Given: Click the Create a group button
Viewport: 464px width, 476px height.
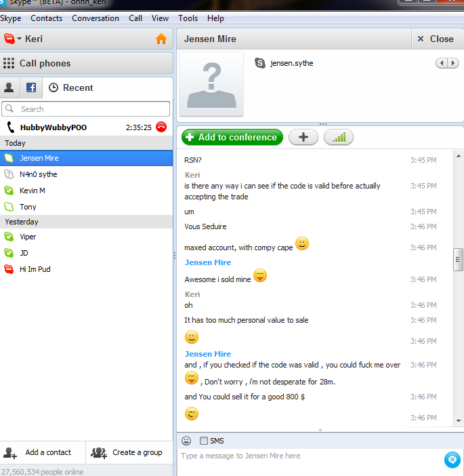Looking at the screenshot, I should pos(129,453).
